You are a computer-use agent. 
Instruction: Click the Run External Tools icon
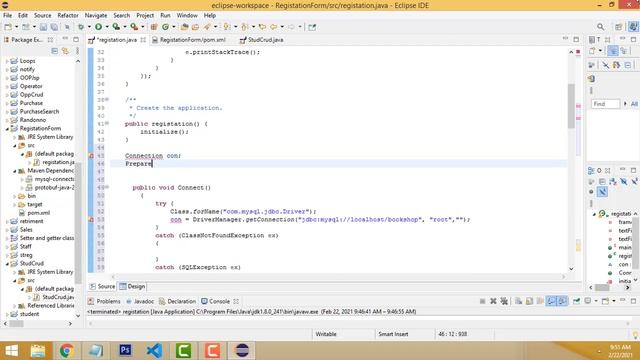pyautogui.click(x=134, y=27)
